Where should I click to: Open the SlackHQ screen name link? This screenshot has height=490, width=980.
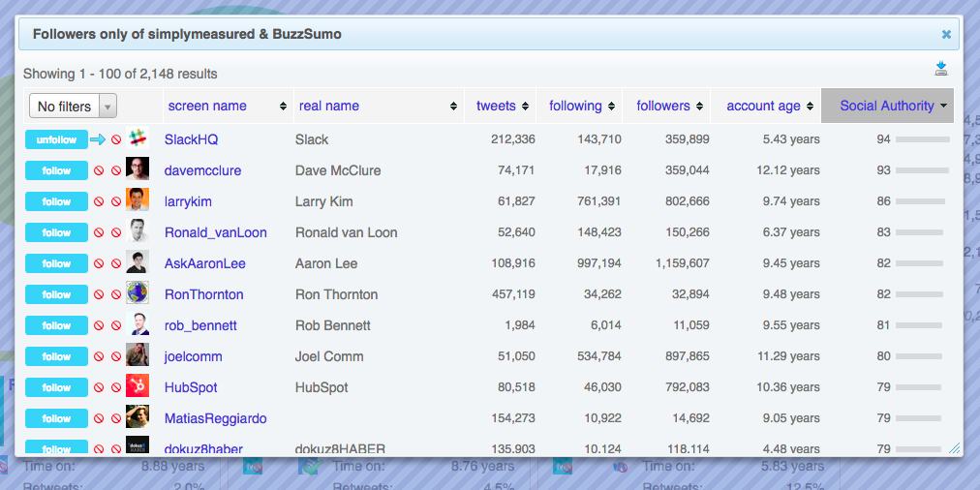pos(191,139)
